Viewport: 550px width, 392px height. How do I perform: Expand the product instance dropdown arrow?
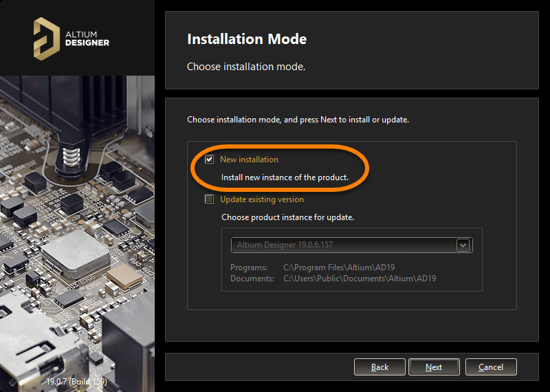(x=463, y=245)
